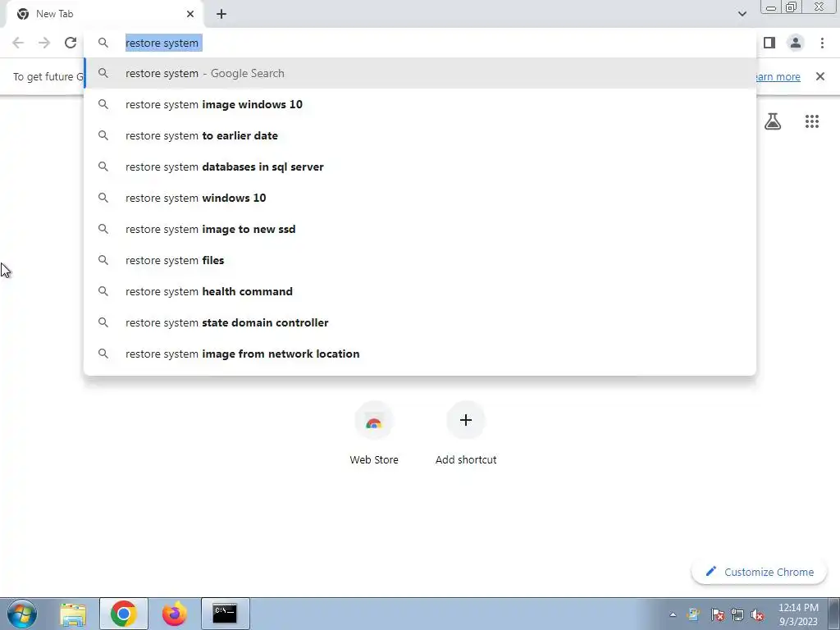Choose 'restore system health command' suggestion
Image resolution: width=840 pixels, height=630 pixels.
pyautogui.click(x=420, y=291)
